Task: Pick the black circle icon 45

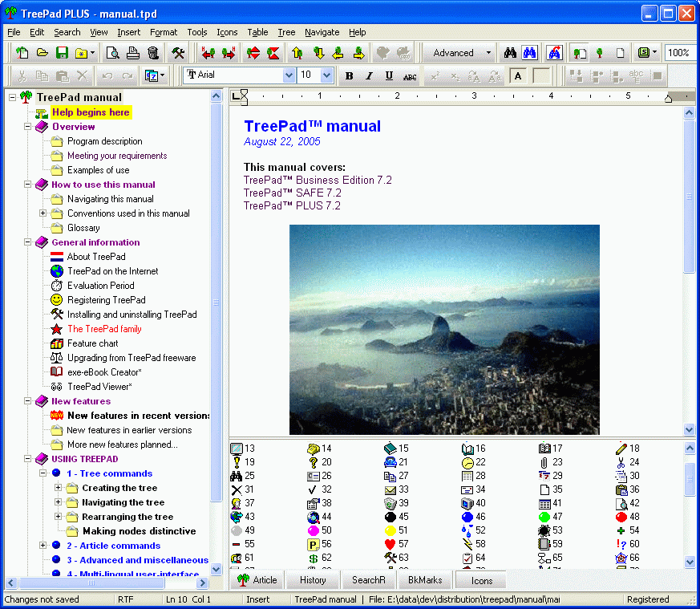Action: (390, 517)
